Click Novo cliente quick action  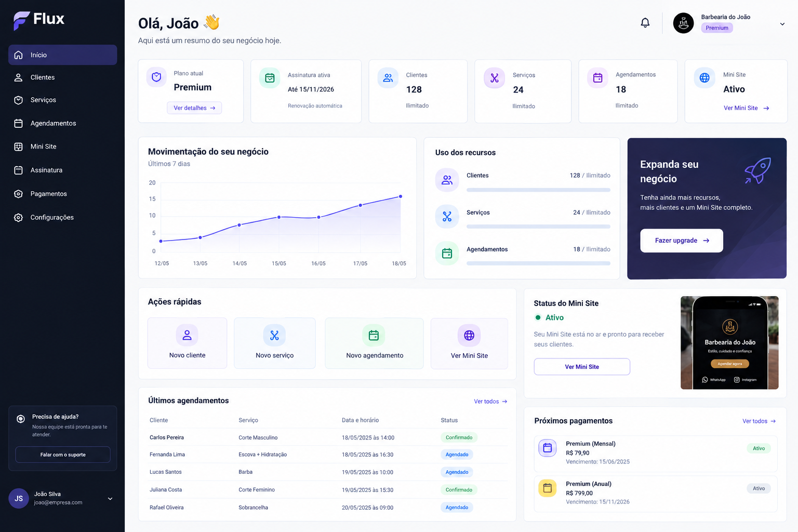(187, 343)
